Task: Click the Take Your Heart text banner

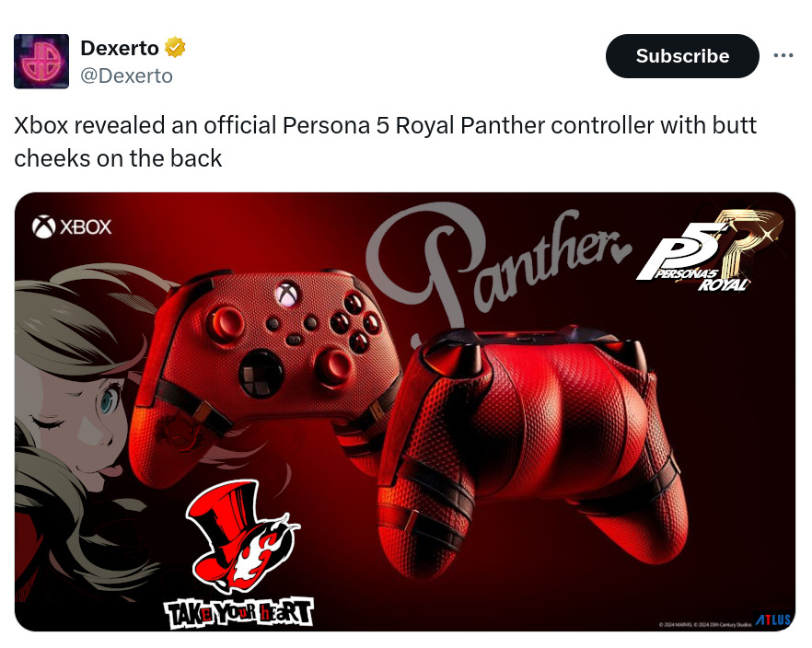Action: pyautogui.click(x=238, y=614)
